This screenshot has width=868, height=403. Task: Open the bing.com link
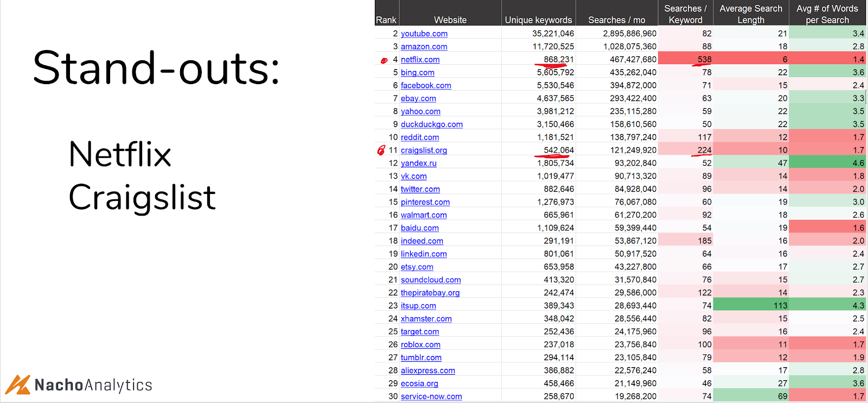coord(418,73)
